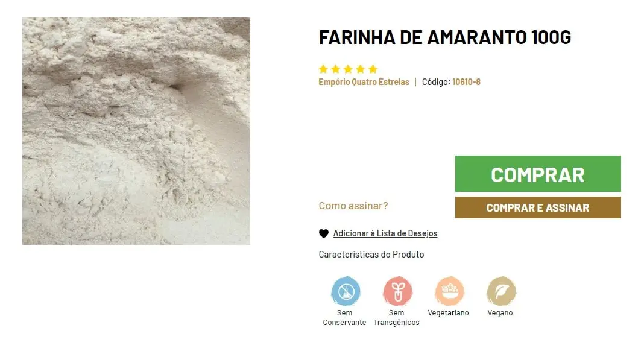This screenshot has width=644, height=351.
Task: Click the Vegetariano text label
Action: coord(448,313)
